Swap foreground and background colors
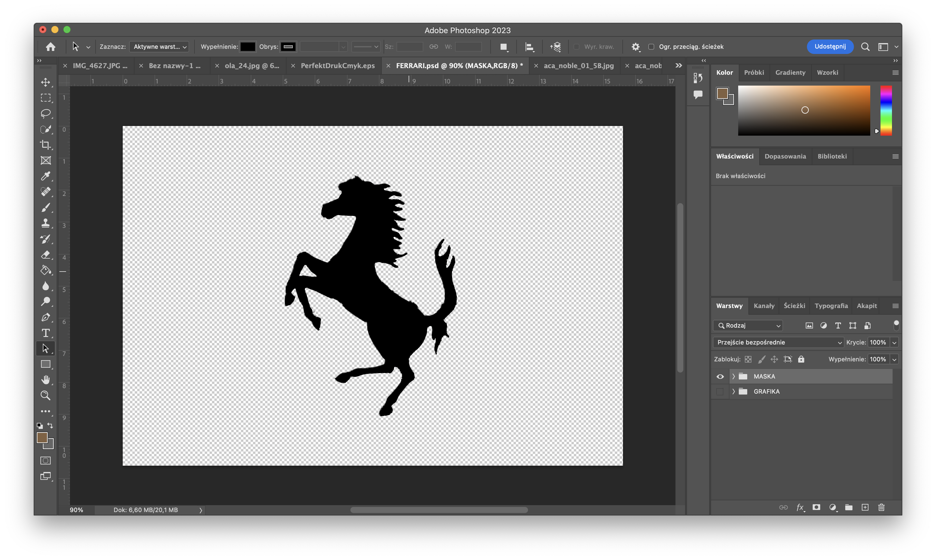Image resolution: width=936 pixels, height=560 pixels. point(50,426)
